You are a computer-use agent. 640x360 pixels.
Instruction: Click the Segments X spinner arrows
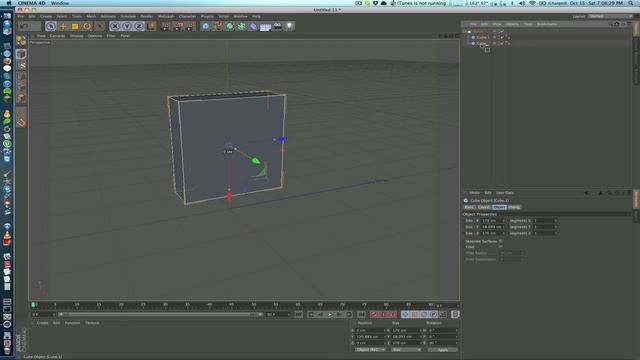pyautogui.click(x=556, y=221)
